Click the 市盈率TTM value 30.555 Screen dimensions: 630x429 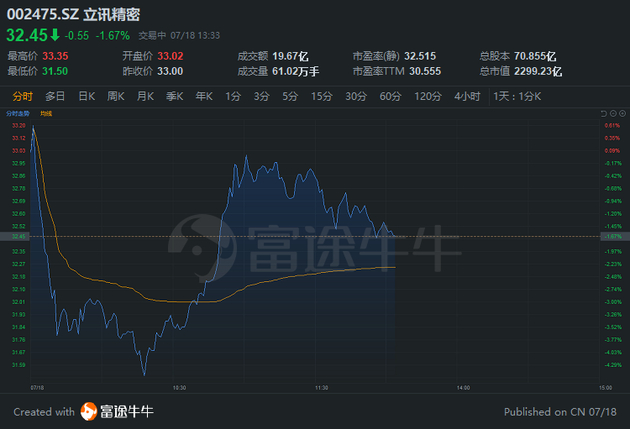[x=425, y=71]
